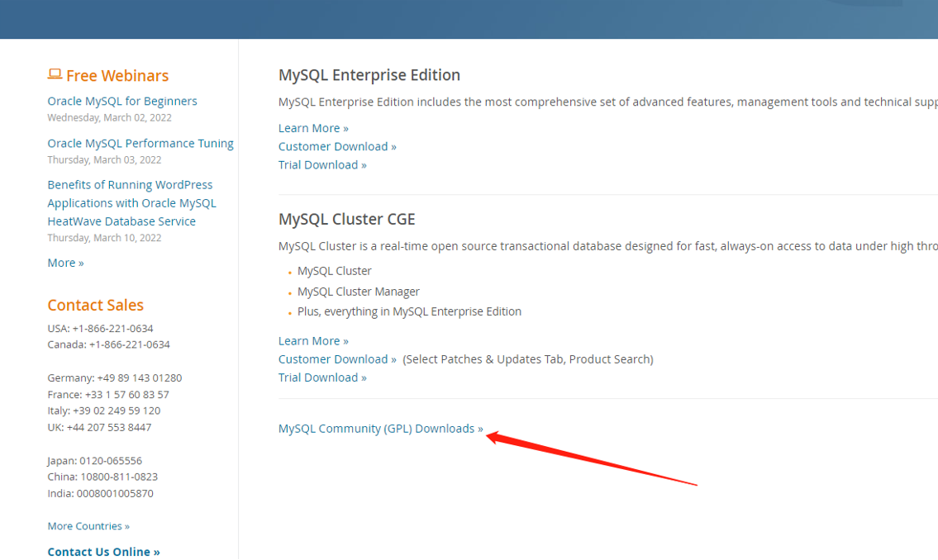
Task: Click the date Thursday, March 03, 2022
Action: [x=105, y=160]
